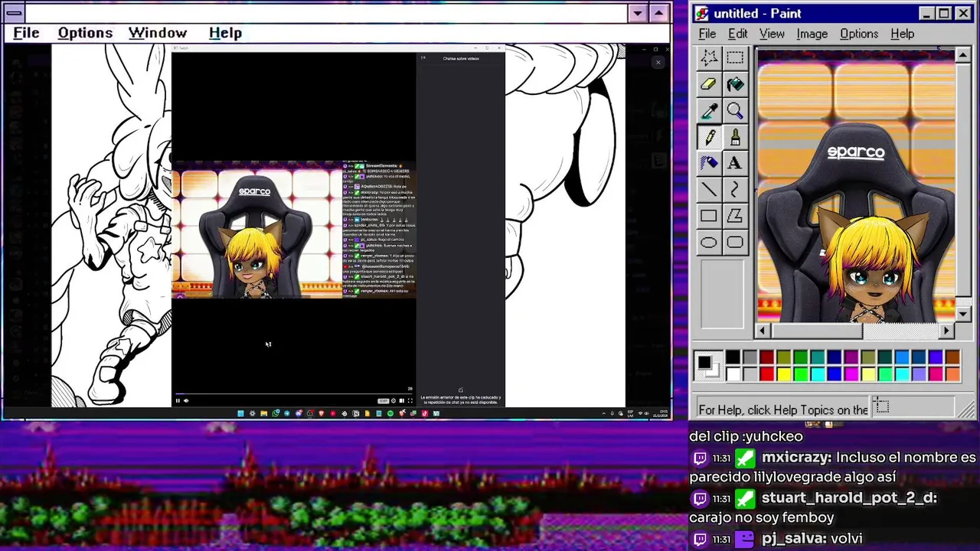Open Spotify from the taskbar
The height and width of the screenshot is (551, 980).
390,413
